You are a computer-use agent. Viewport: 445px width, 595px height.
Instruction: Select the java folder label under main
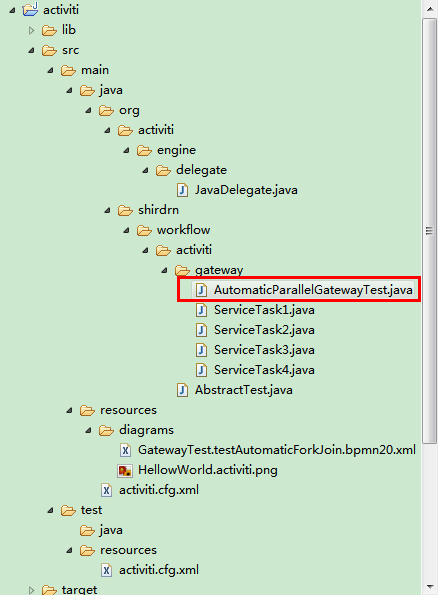click(x=111, y=90)
